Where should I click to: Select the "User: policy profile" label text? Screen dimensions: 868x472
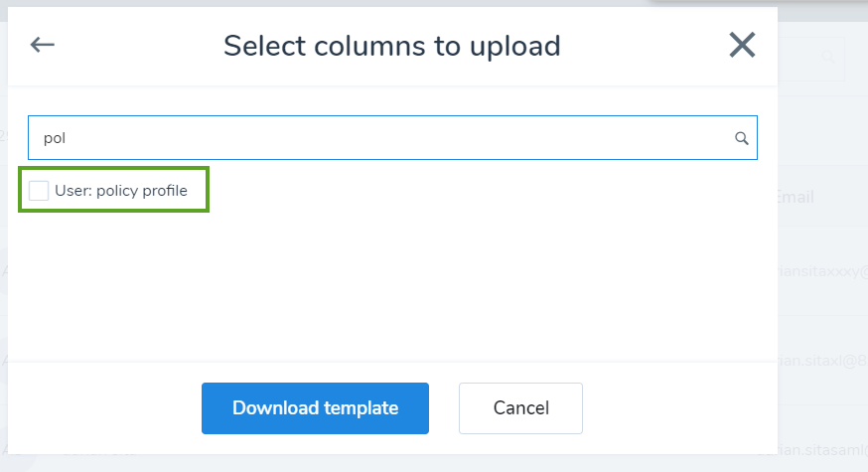(121, 191)
